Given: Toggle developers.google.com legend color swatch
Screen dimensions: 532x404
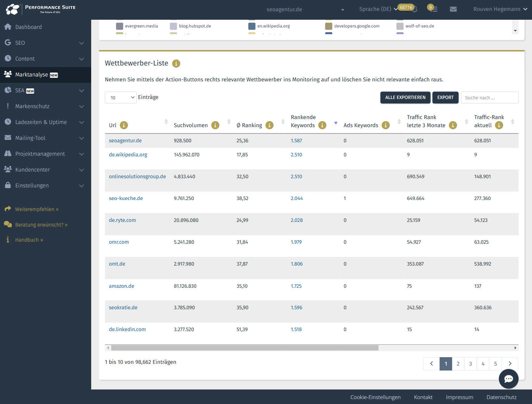Looking at the screenshot, I should (x=329, y=26).
